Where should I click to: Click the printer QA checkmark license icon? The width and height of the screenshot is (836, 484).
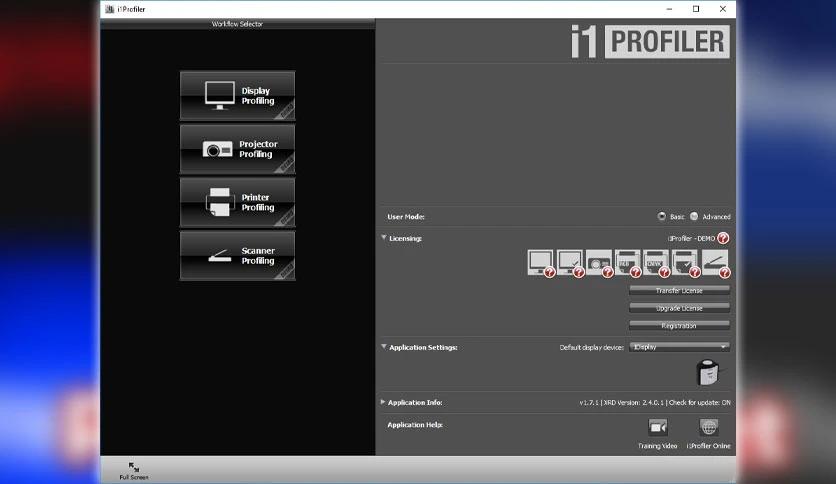pyautogui.click(x=685, y=263)
